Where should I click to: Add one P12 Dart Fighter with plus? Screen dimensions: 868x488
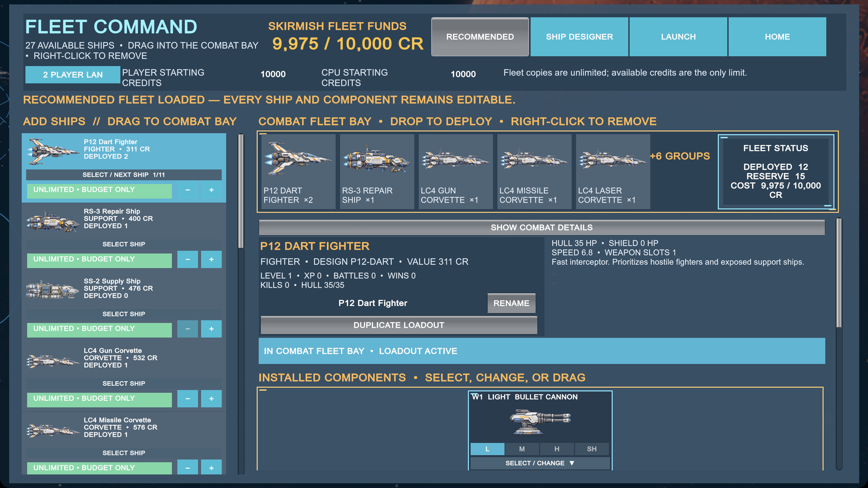(211, 190)
